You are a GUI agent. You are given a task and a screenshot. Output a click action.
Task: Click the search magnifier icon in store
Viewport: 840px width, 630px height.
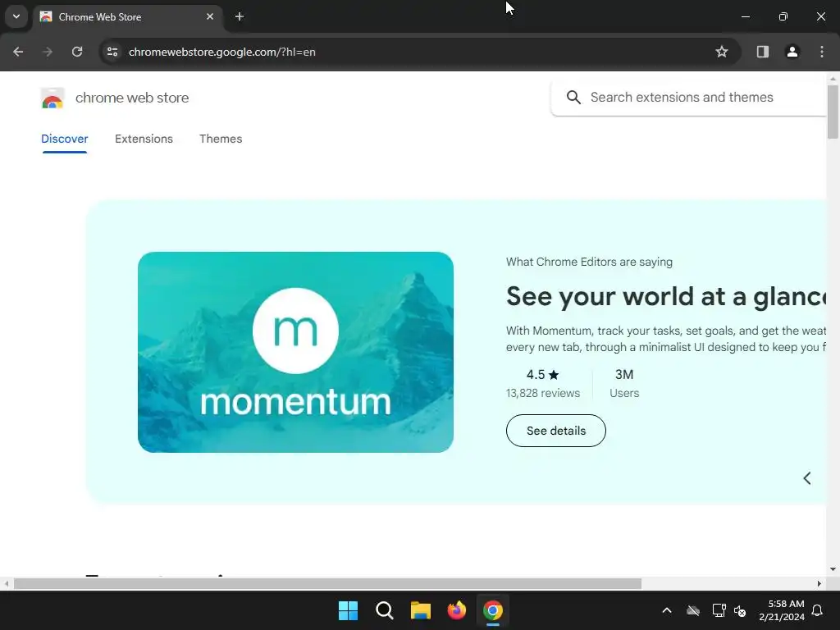pyautogui.click(x=573, y=97)
